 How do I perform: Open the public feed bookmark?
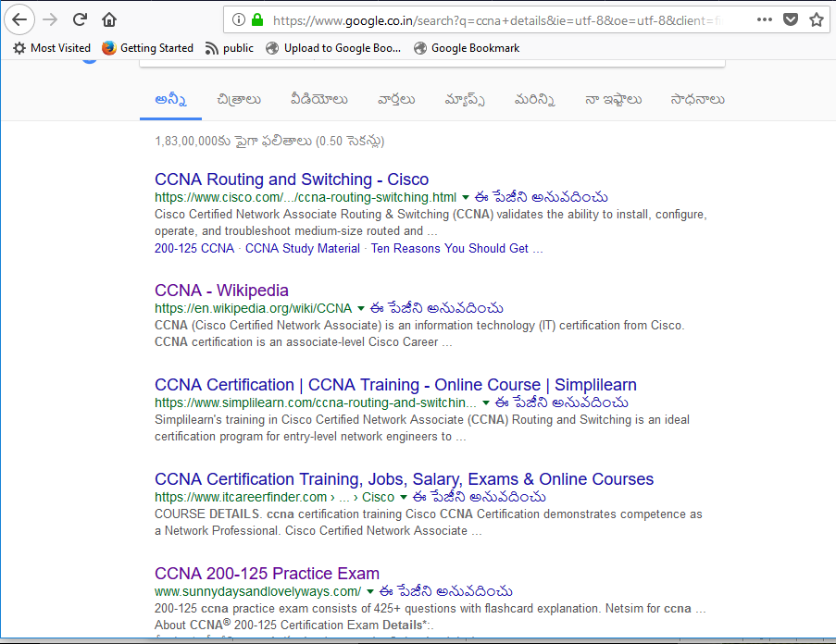click(x=230, y=48)
